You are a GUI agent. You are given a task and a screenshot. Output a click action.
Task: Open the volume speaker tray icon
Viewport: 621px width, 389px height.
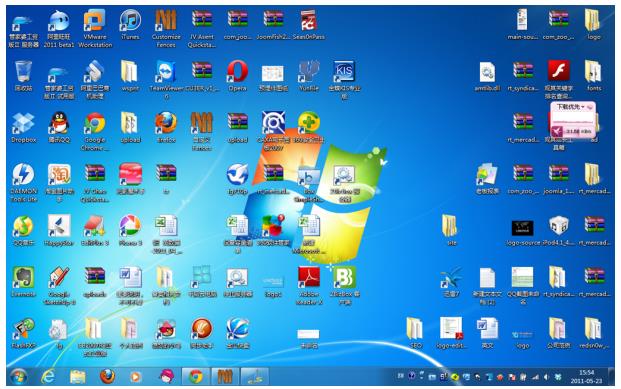pyautogui.click(x=547, y=377)
